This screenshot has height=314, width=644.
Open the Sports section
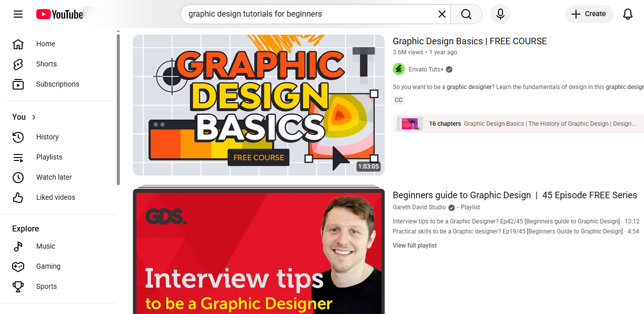46,286
